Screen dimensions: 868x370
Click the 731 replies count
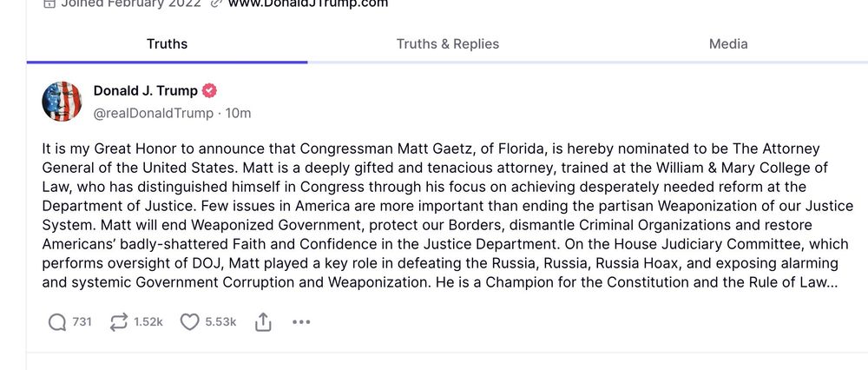(82, 322)
